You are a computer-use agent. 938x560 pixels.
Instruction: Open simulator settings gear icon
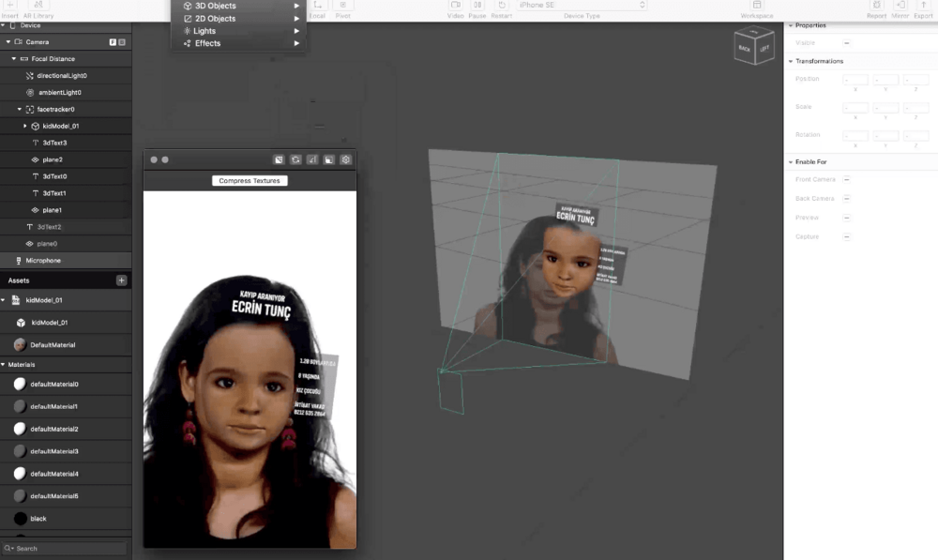[345, 159]
